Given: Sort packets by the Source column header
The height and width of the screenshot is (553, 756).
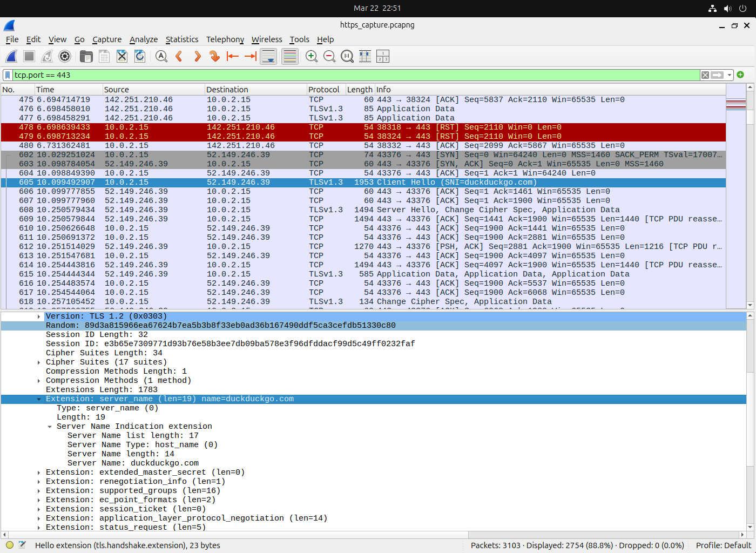Looking at the screenshot, I should coord(153,90).
